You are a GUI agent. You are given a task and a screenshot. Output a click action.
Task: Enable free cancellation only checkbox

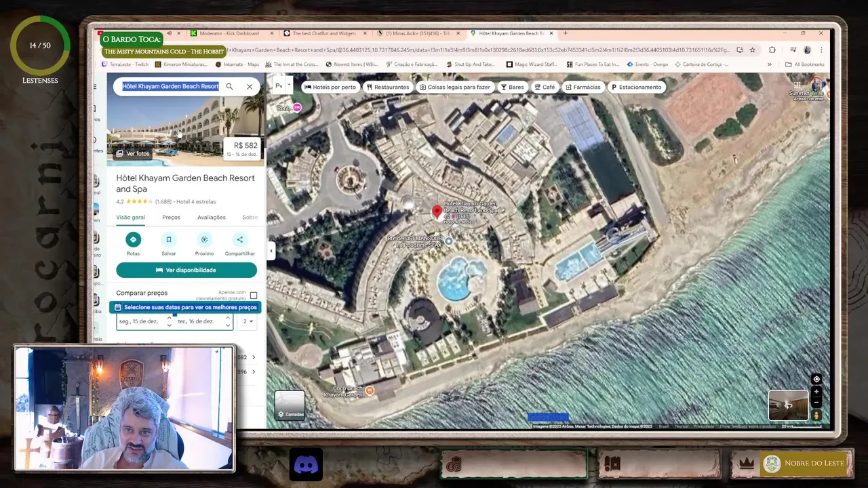click(254, 296)
